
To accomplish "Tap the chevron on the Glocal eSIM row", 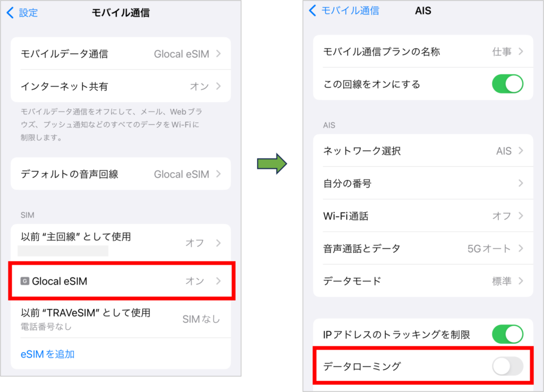I will 218,281.
